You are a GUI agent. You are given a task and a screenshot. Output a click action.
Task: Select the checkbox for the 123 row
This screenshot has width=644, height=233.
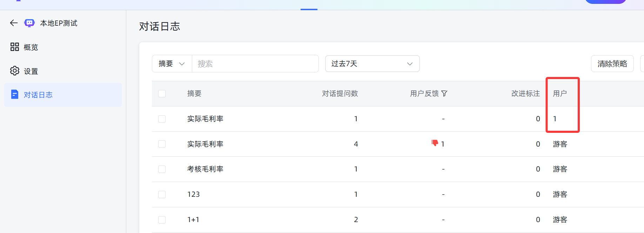pos(162,195)
